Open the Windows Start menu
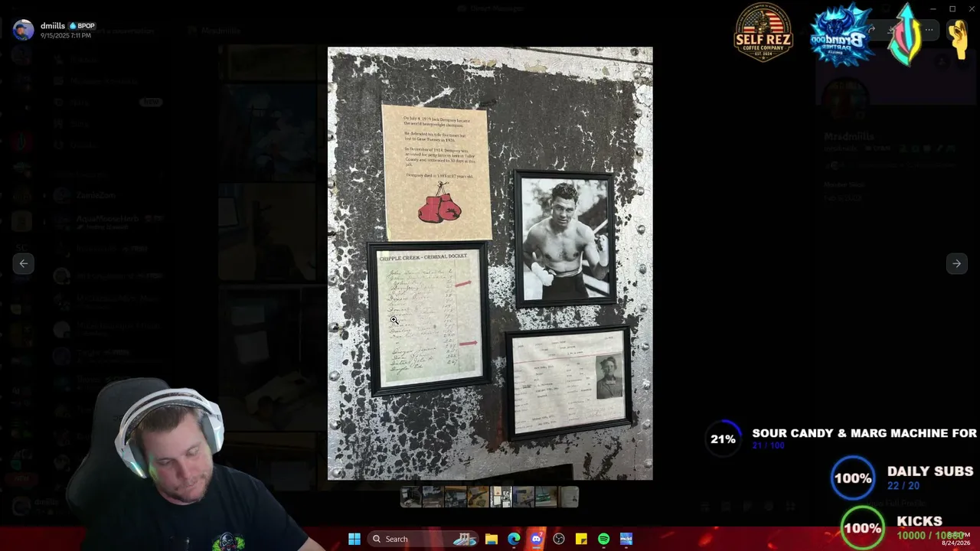 354,539
